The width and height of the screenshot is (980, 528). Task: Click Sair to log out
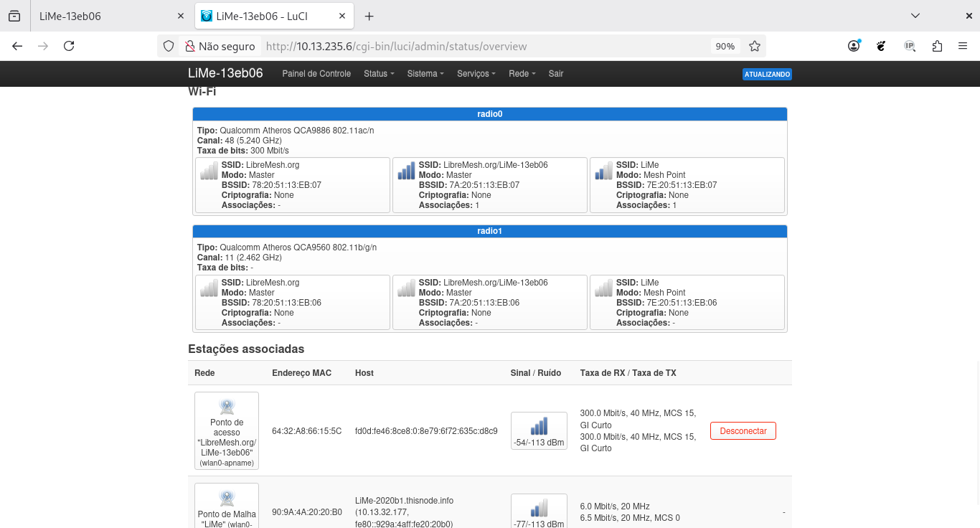tap(556, 74)
